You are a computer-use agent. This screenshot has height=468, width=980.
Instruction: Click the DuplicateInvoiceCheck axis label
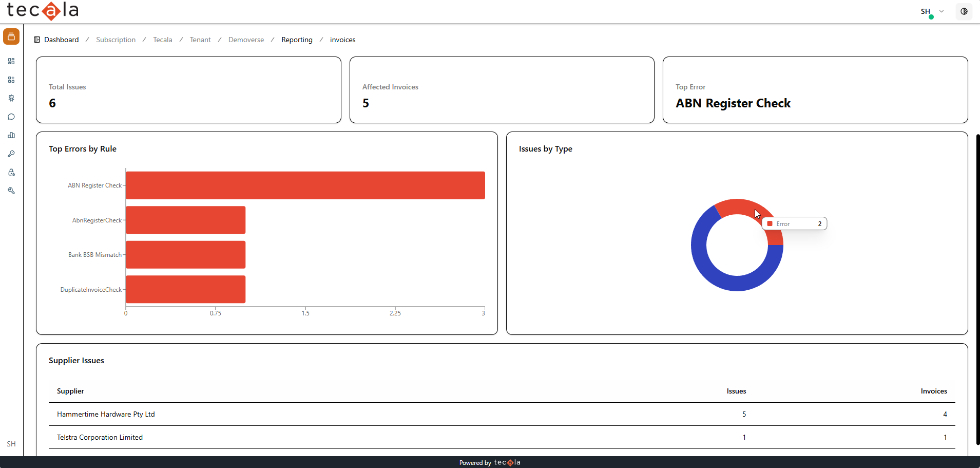click(x=91, y=290)
